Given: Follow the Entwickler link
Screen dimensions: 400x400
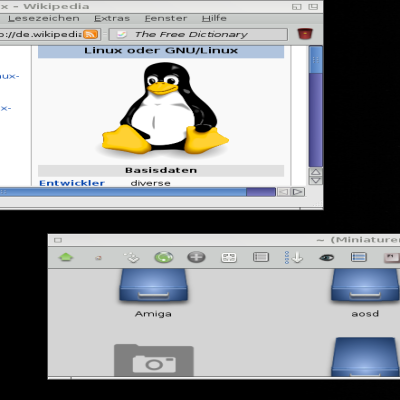Looking at the screenshot, I should click(72, 183).
